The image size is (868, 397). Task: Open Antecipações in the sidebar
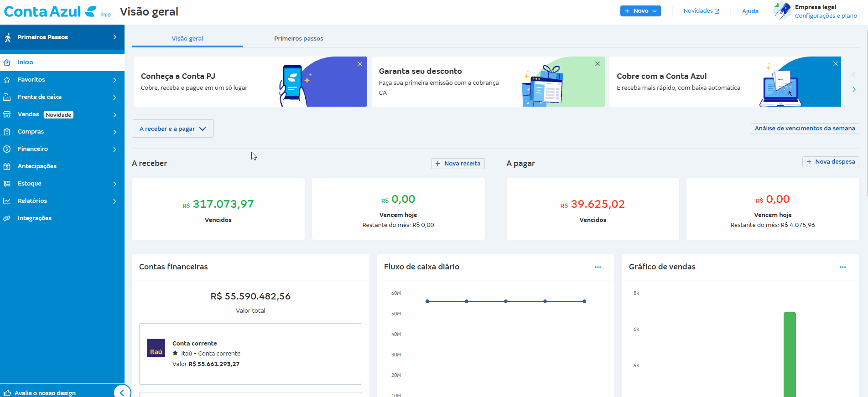coord(62,166)
